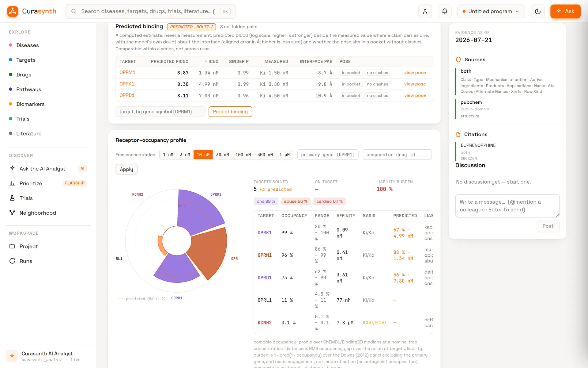Click the search magnifier icon

tap(74, 11)
